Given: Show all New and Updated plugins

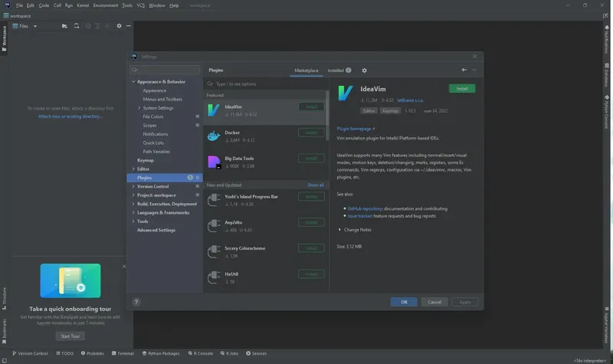Looking at the screenshot, I should 316,185.
